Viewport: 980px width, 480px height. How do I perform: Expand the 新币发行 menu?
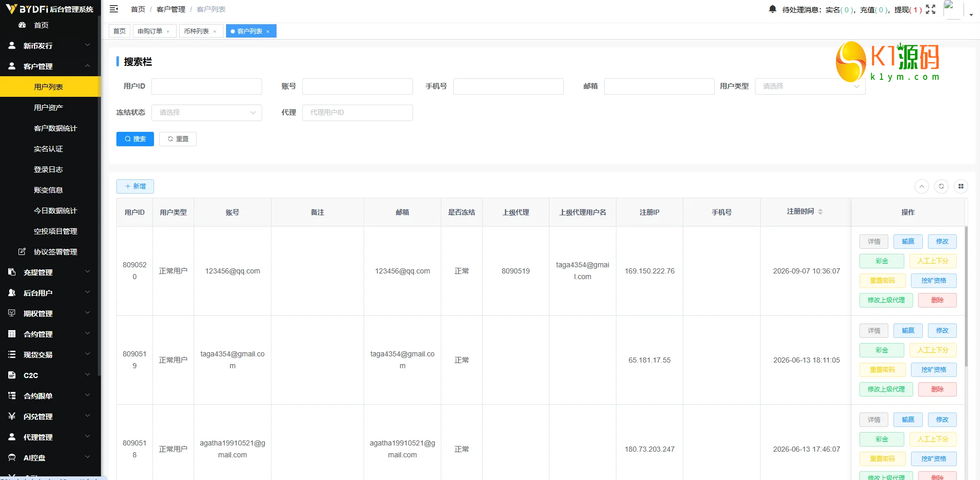pos(88,45)
